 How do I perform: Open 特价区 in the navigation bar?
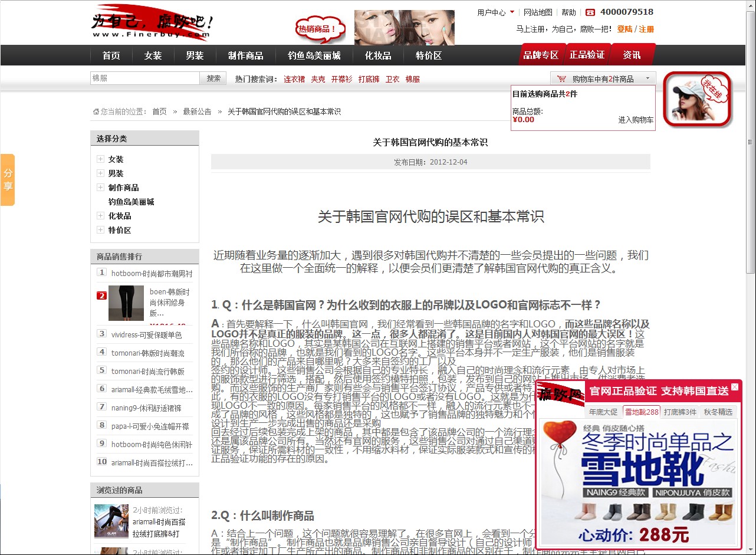[428, 55]
